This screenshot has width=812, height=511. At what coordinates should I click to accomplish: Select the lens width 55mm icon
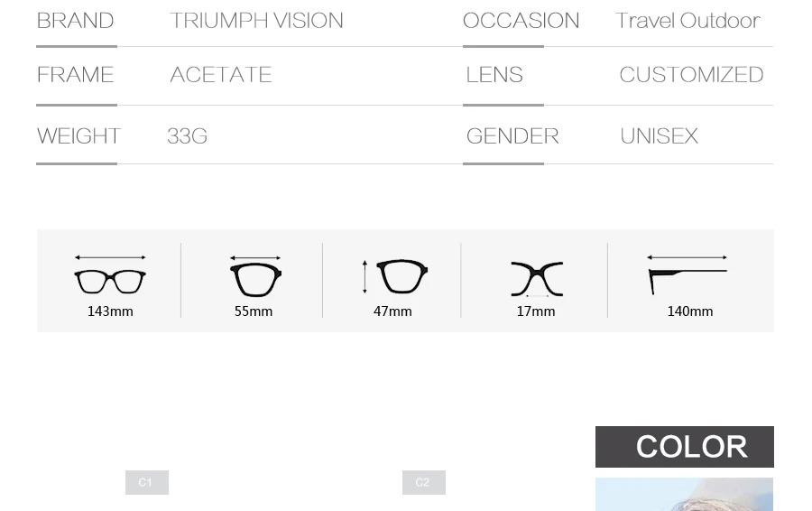(255, 275)
